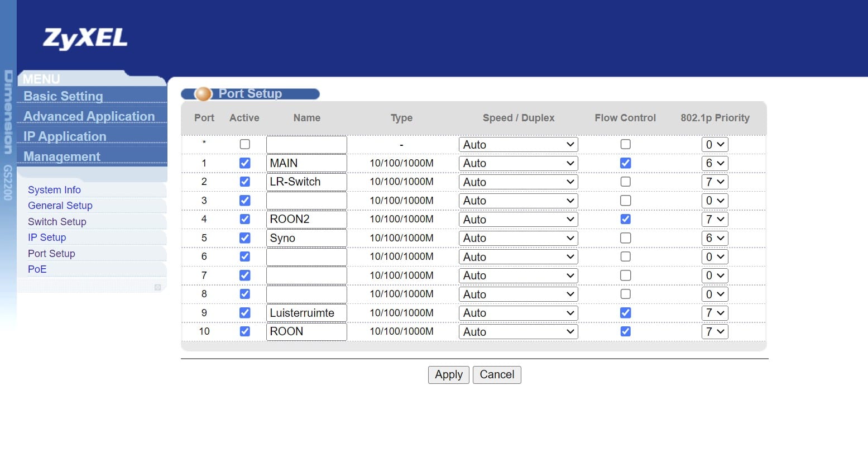Open the Advanced Application menu

pyautogui.click(x=89, y=116)
